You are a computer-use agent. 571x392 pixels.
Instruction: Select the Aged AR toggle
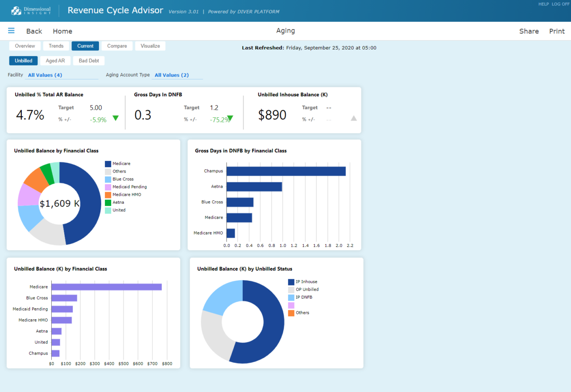pyautogui.click(x=55, y=60)
